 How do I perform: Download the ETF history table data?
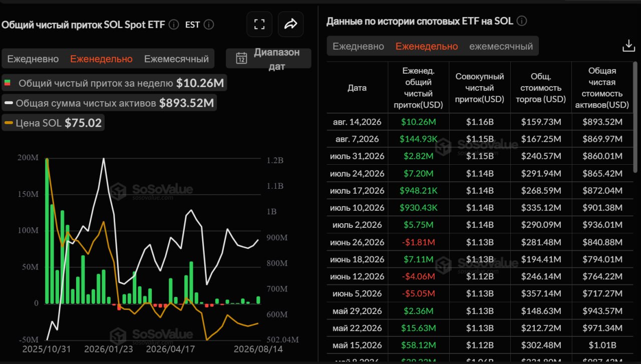[628, 46]
